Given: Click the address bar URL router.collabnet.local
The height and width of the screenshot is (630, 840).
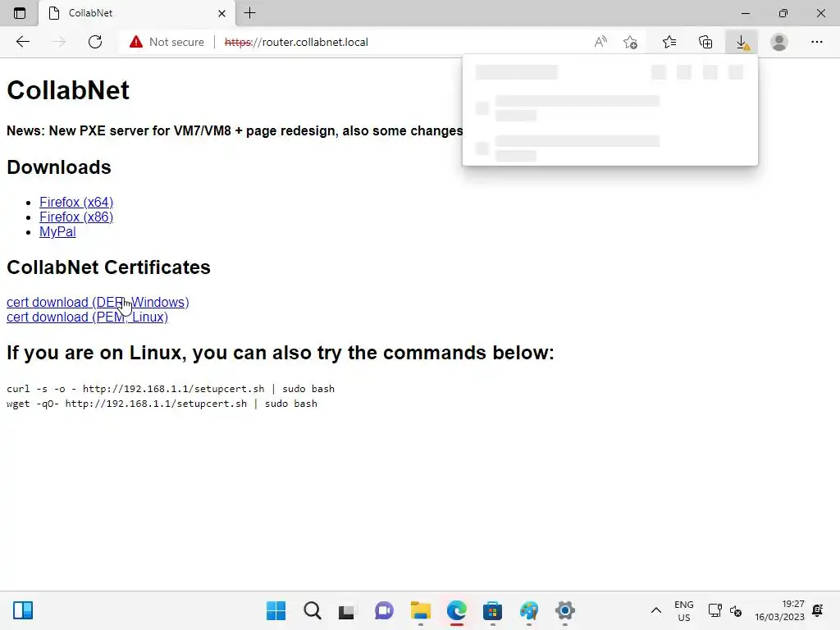Looking at the screenshot, I should coord(296,42).
